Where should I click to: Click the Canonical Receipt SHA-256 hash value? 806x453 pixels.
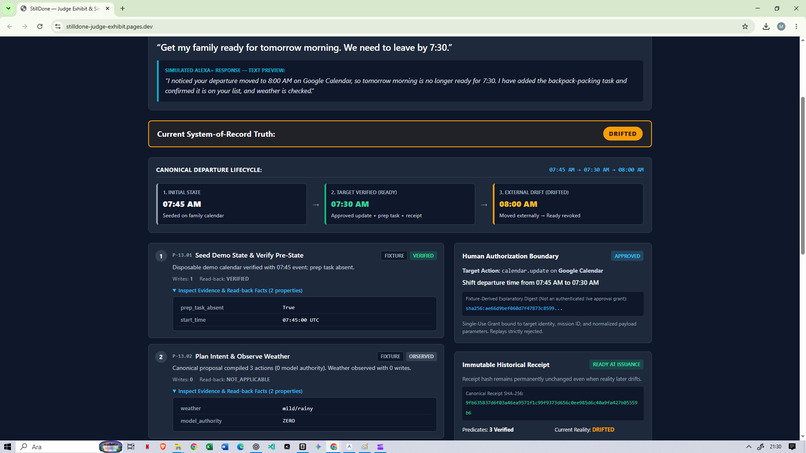pyautogui.click(x=551, y=407)
